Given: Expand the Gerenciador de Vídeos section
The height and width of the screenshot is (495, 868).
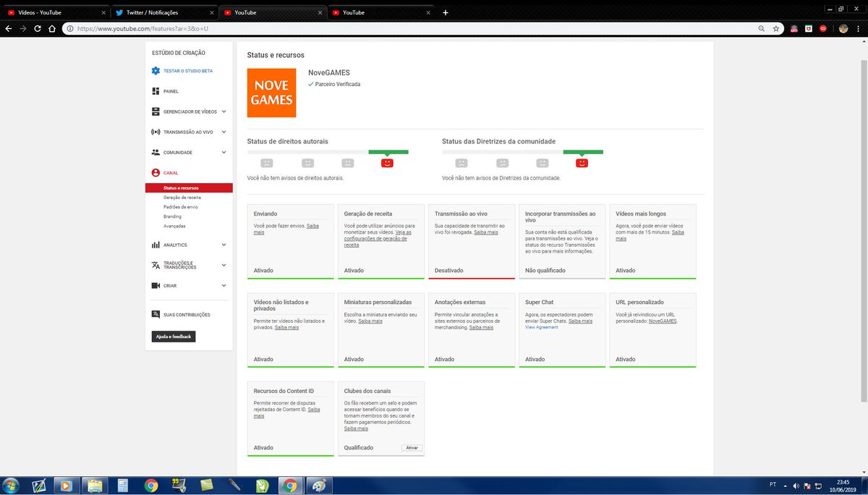Looking at the screenshot, I should [224, 111].
